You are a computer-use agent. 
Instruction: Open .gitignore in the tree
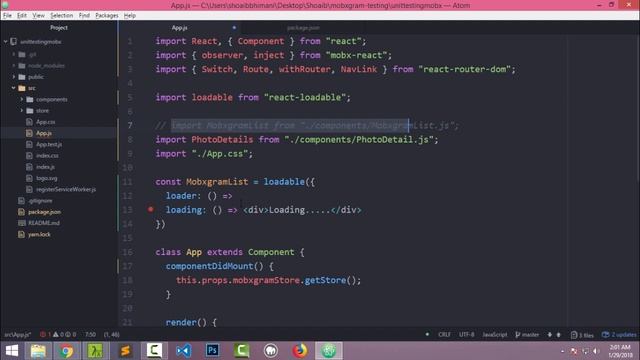pyautogui.click(x=40, y=201)
